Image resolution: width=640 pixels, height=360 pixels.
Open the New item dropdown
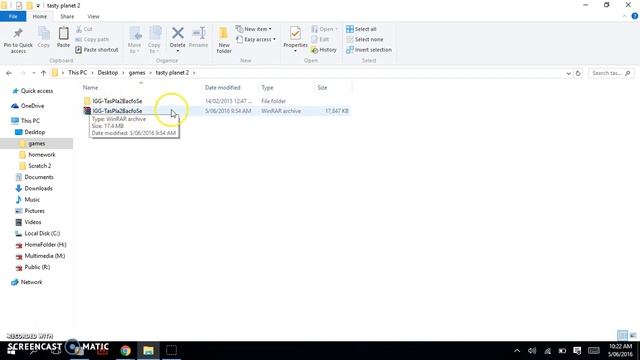coord(253,29)
